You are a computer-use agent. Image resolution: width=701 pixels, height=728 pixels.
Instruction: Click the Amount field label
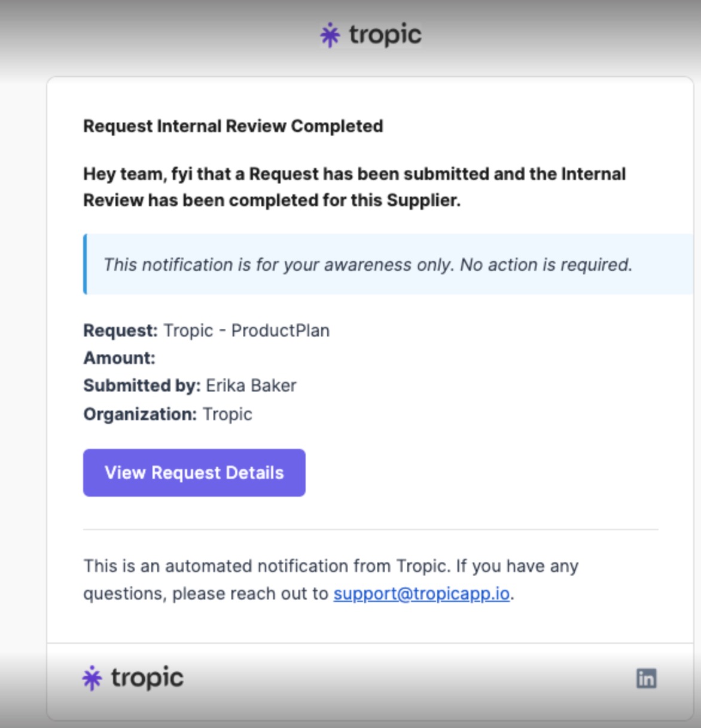pos(119,358)
